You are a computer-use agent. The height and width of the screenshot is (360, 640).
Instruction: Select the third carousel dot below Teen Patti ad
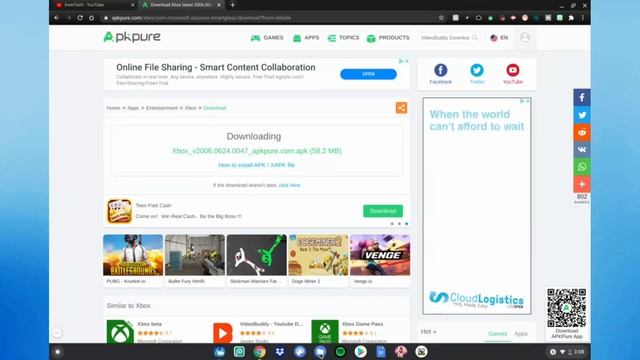click(x=407, y=224)
